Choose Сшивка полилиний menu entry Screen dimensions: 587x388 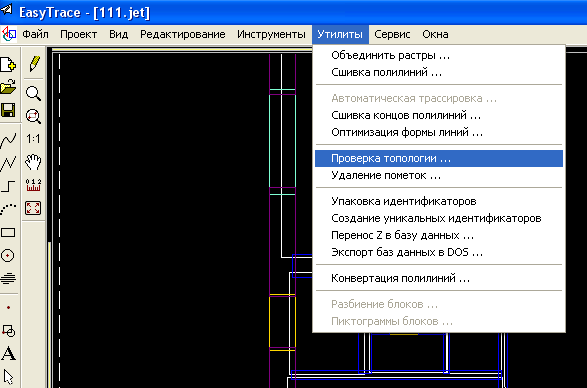coord(439,72)
